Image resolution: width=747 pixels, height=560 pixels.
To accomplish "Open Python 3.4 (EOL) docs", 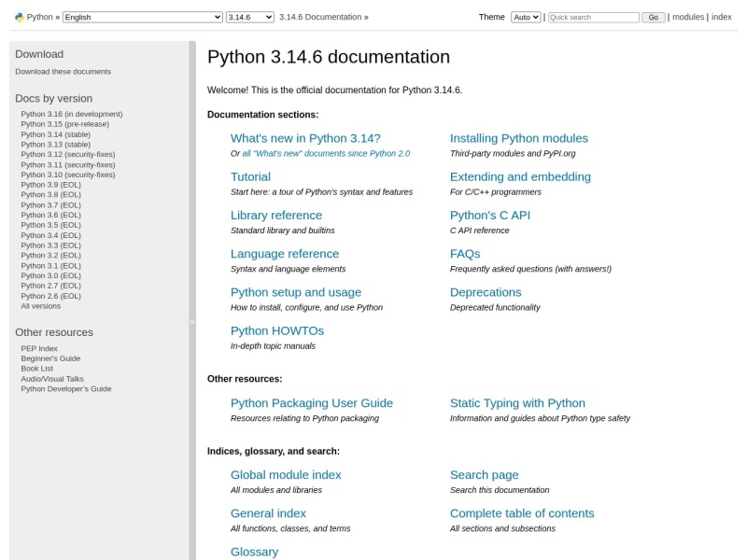I will 50,235.
